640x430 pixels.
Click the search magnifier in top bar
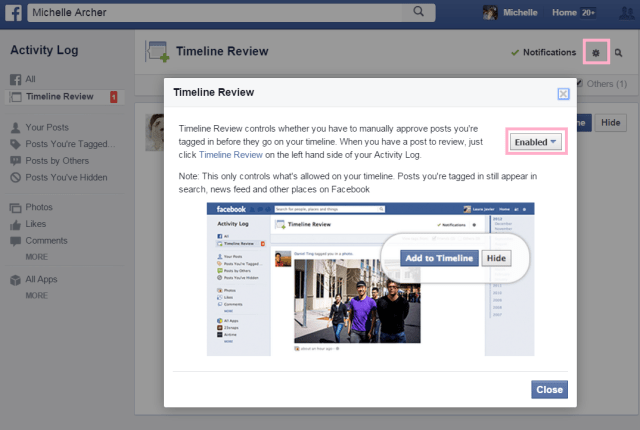[418, 13]
